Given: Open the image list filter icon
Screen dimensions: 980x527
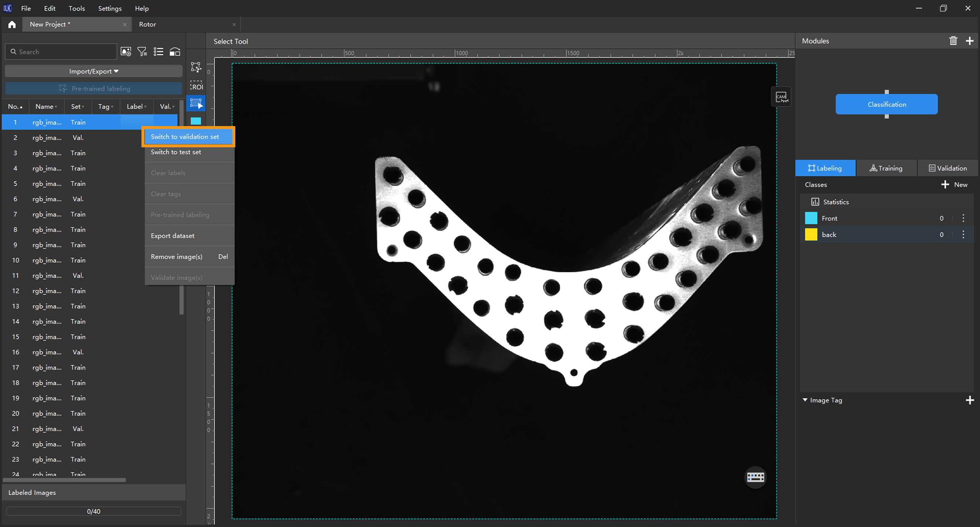Looking at the screenshot, I should [142, 52].
